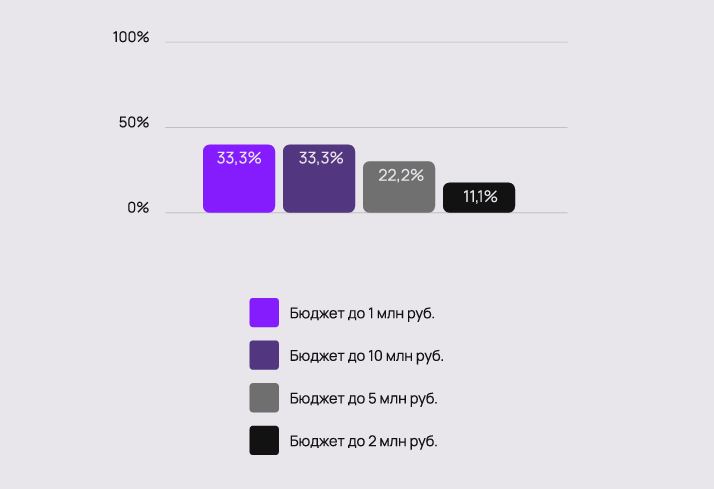Click the legend label "Бюджет до 10 млн руб."
Screen dimensions: 714x489
tap(366, 355)
